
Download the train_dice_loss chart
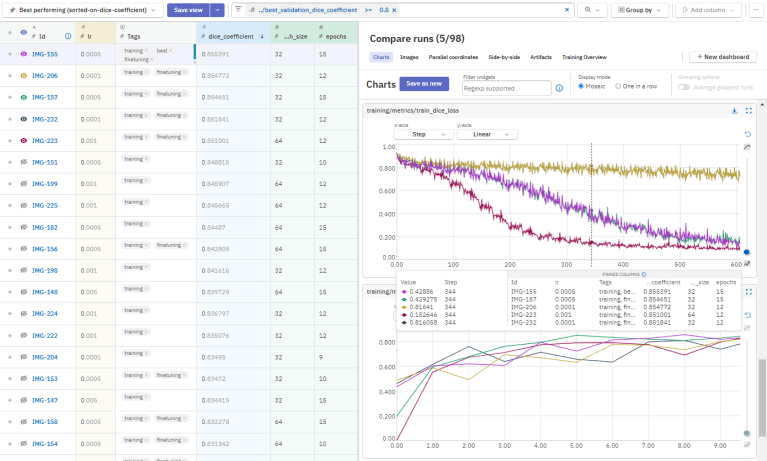[734, 111]
